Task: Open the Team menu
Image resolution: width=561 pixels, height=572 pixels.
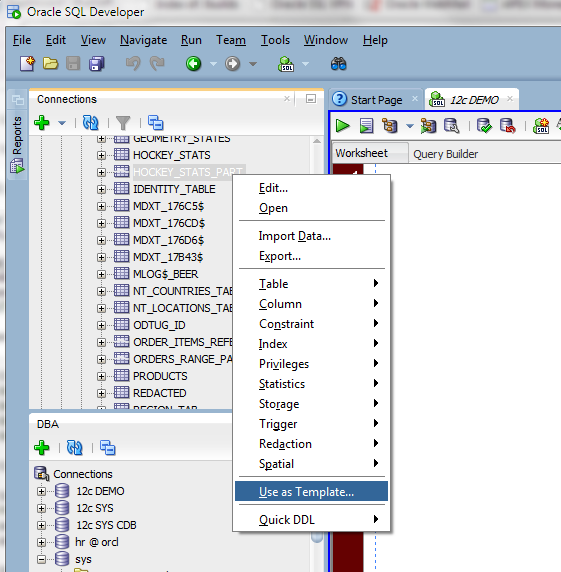Action: [231, 40]
